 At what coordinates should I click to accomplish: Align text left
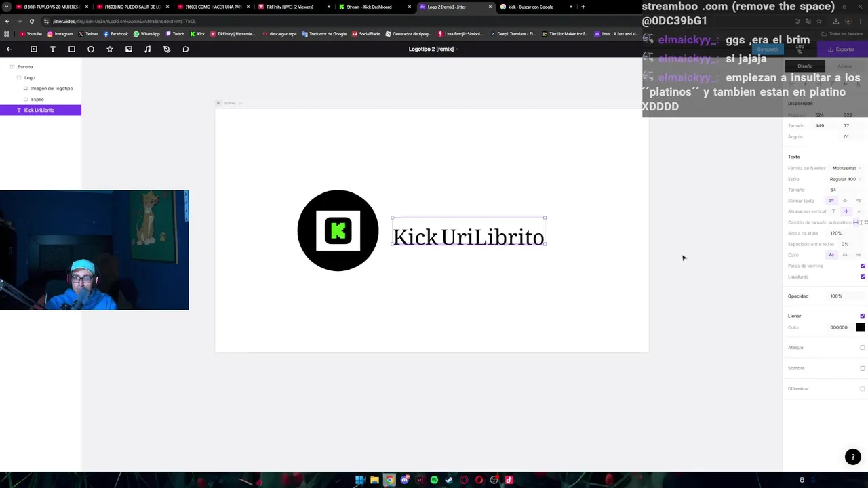tap(831, 201)
